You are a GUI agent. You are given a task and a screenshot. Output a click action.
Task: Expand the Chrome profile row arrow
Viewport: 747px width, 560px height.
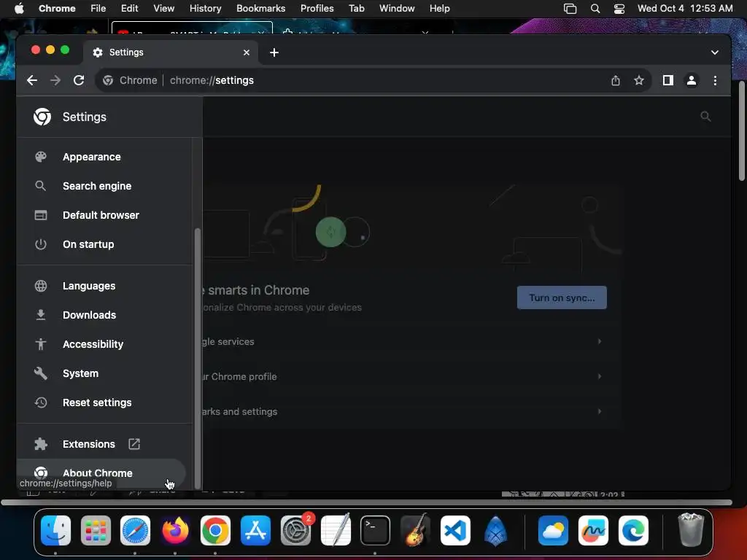(600, 376)
